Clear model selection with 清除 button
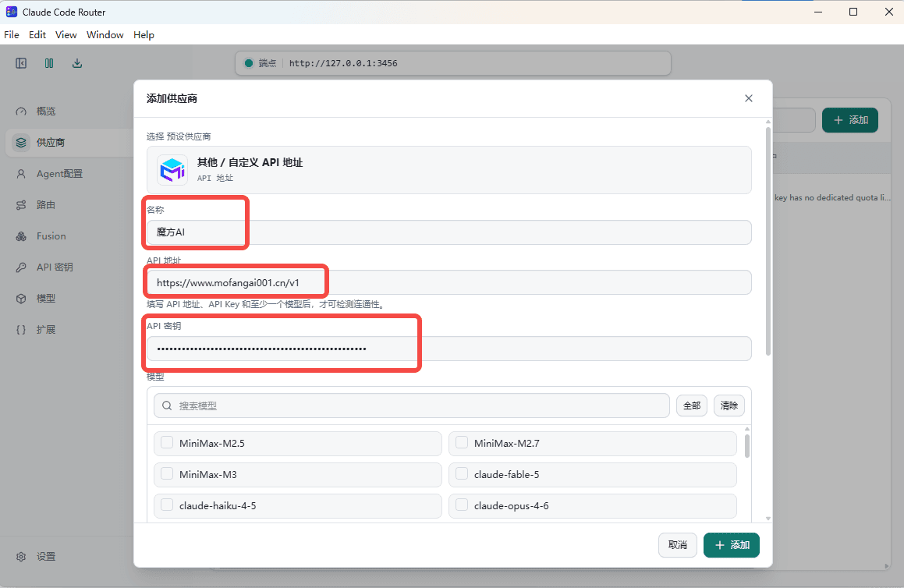Screen dimensions: 904x588 point(729,406)
